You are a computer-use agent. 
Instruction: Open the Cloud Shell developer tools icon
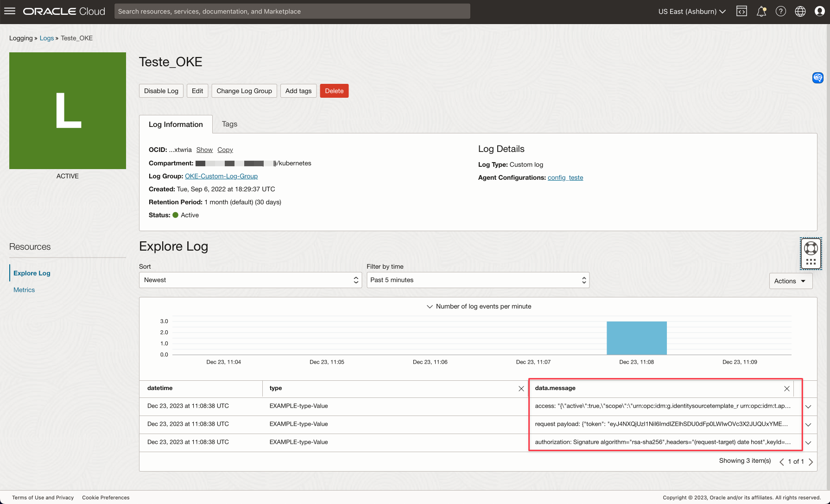coord(741,12)
